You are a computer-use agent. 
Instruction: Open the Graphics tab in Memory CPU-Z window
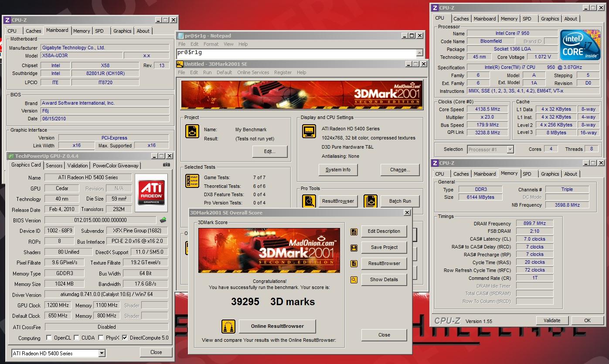pos(550,174)
